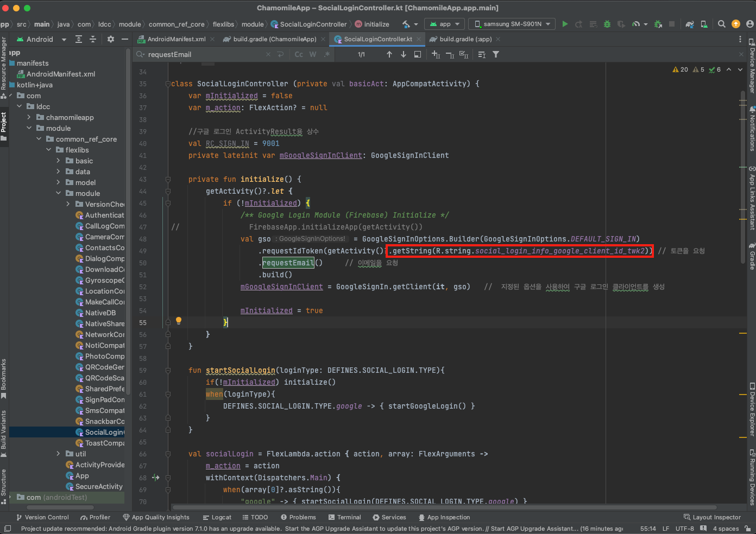Expand the util folder

point(59,454)
